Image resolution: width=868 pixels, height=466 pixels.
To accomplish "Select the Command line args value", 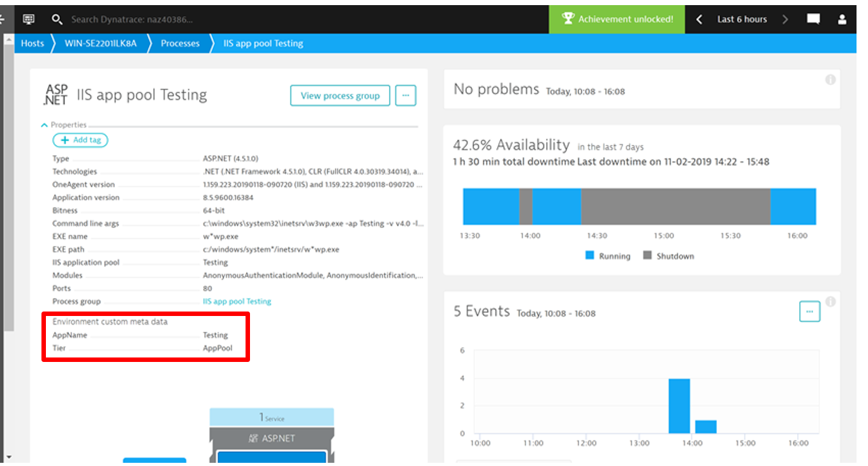I will pyautogui.click(x=313, y=223).
